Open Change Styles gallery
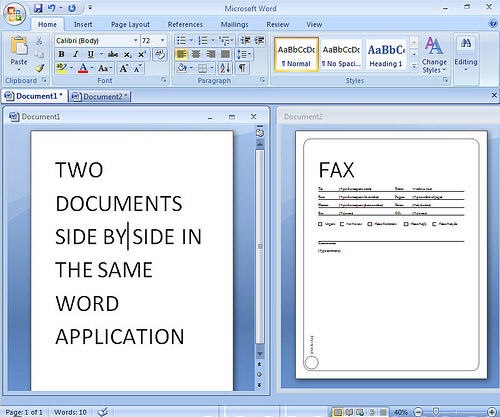This screenshot has height=417, width=500. point(434,55)
